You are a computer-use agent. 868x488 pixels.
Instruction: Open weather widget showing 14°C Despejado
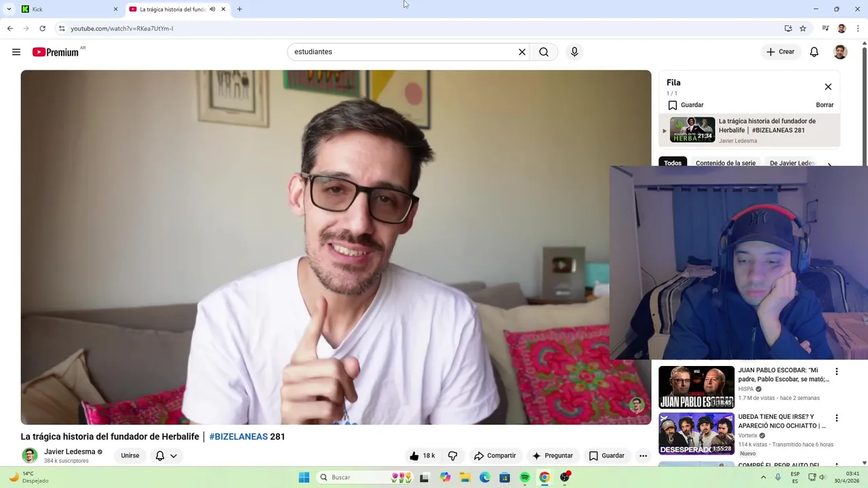[28, 477]
